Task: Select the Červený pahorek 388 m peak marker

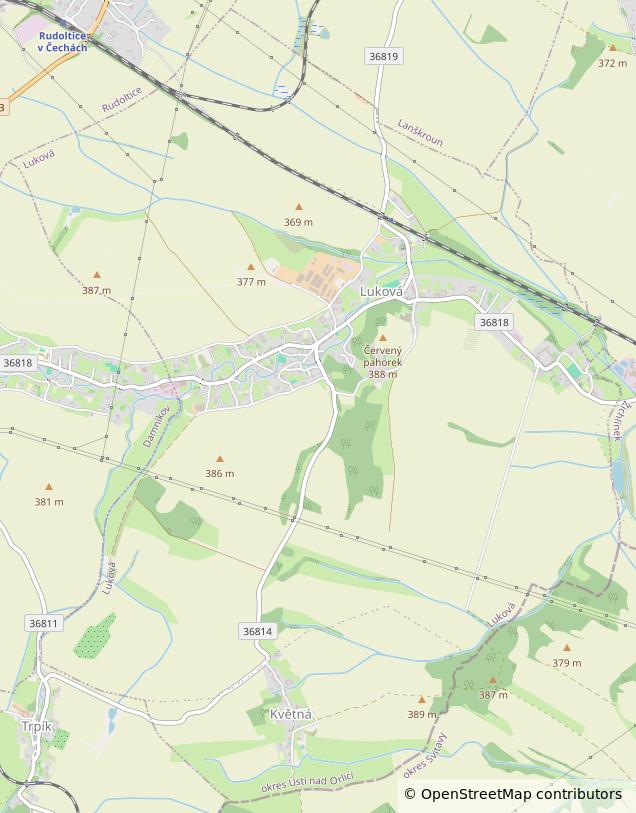Action: 383,338
